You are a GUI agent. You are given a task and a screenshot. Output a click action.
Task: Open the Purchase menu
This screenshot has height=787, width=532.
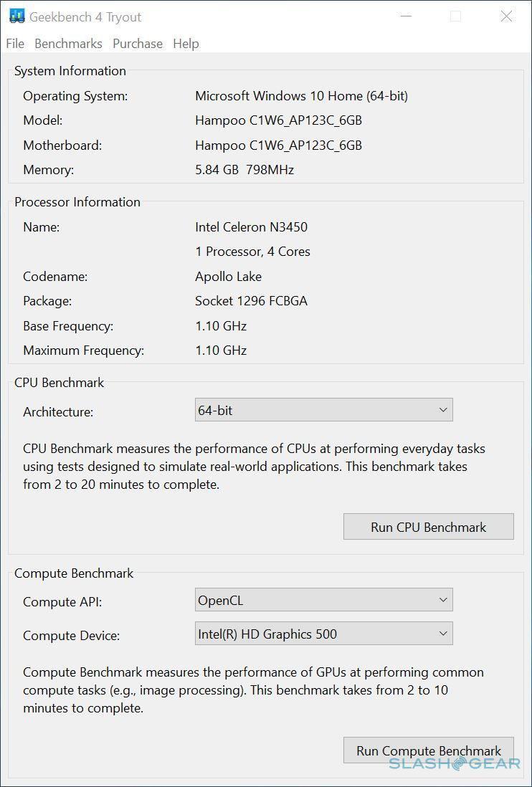click(x=138, y=44)
